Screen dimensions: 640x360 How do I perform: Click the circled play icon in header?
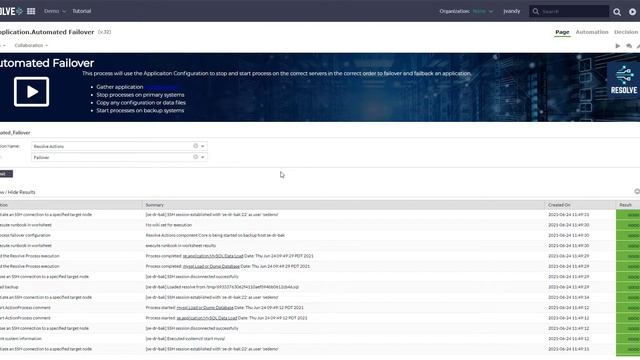pos(632,12)
